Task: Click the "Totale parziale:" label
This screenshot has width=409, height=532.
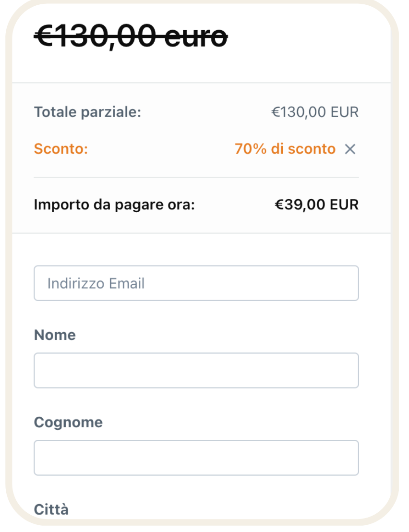Action: (88, 112)
